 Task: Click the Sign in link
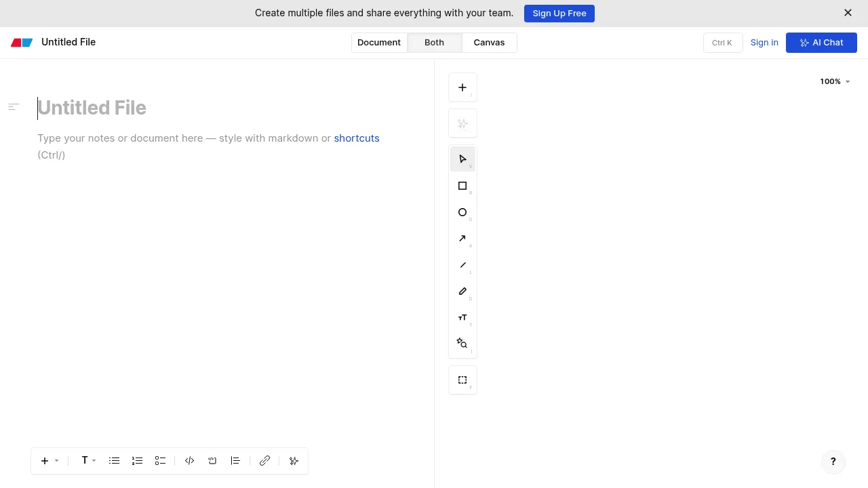click(x=764, y=43)
